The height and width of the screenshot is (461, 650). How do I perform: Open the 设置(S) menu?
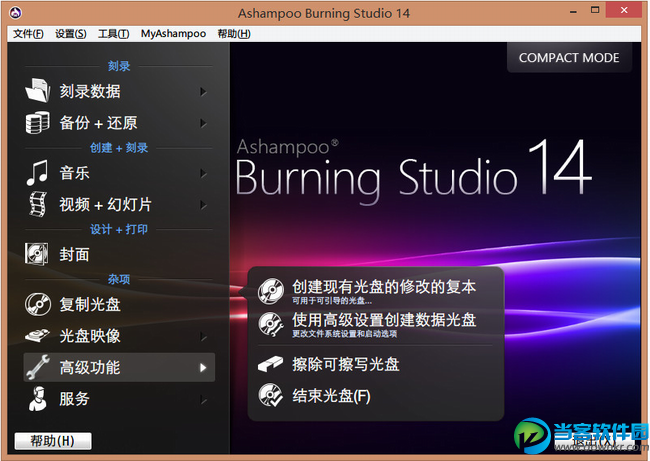[x=71, y=34]
